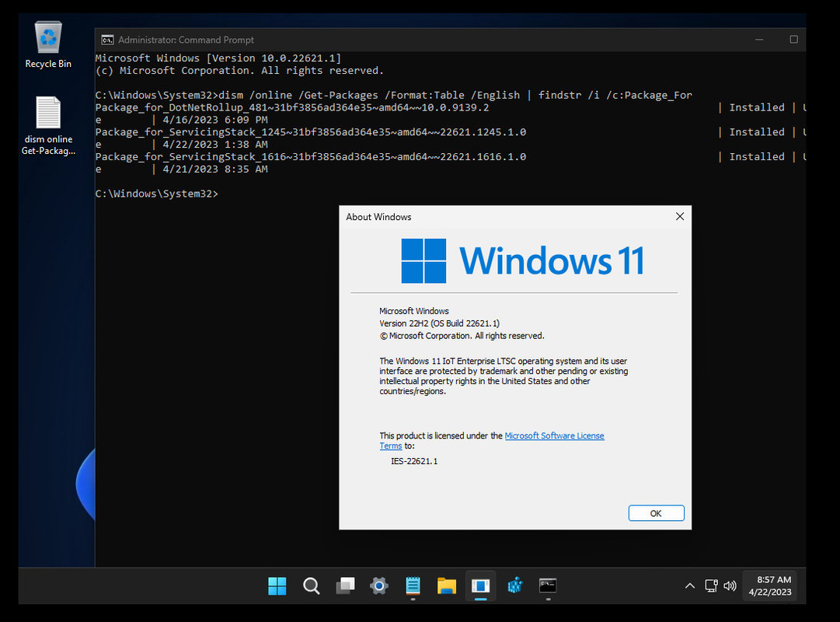840x622 pixels.
Task: Click the Version 22H2 (OS Build 22621.1) text
Action: click(x=439, y=323)
